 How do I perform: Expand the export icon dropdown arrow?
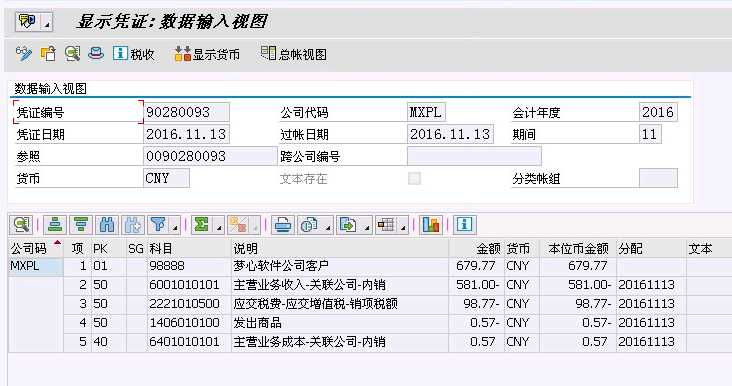367,226
